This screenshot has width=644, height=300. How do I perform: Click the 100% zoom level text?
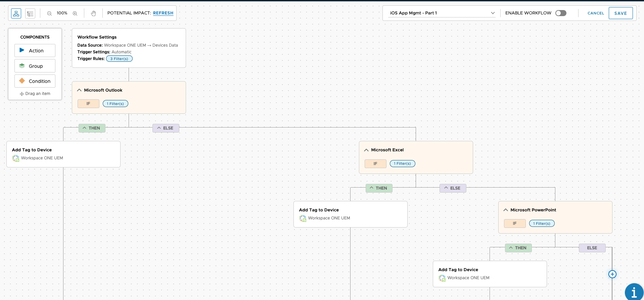click(x=62, y=13)
